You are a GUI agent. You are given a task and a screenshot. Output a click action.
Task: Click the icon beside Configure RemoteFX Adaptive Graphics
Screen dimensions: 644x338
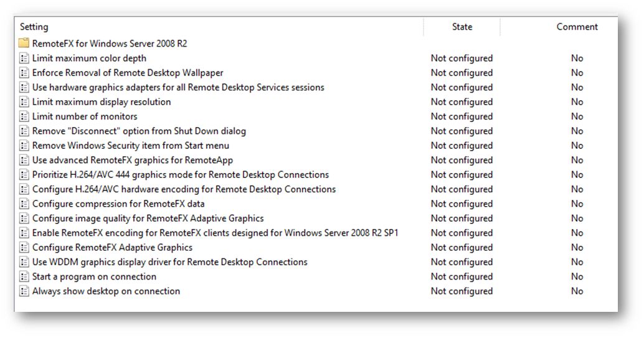[24, 247]
